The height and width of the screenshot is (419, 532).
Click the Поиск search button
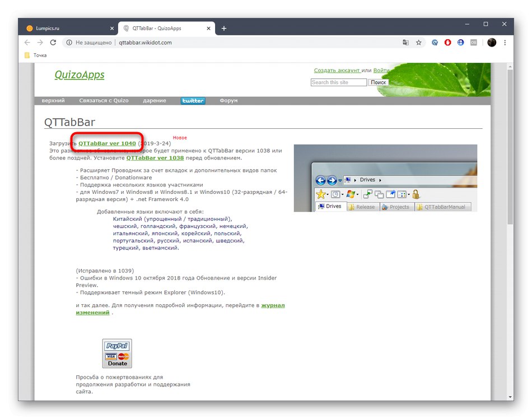click(x=379, y=82)
